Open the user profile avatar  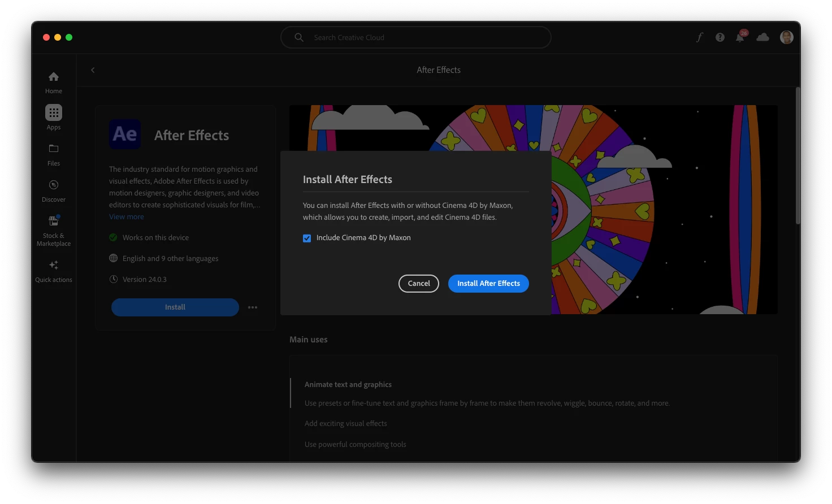coord(786,37)
